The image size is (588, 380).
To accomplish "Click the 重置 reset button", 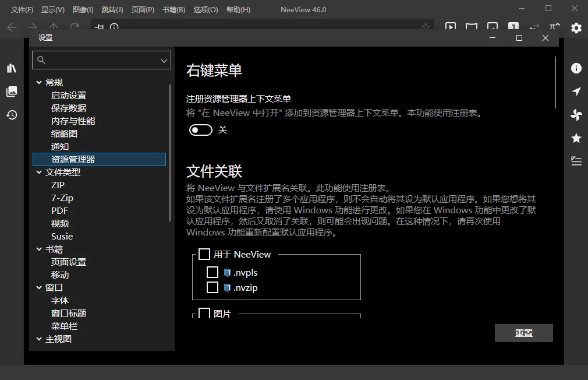I will [523, 333].
